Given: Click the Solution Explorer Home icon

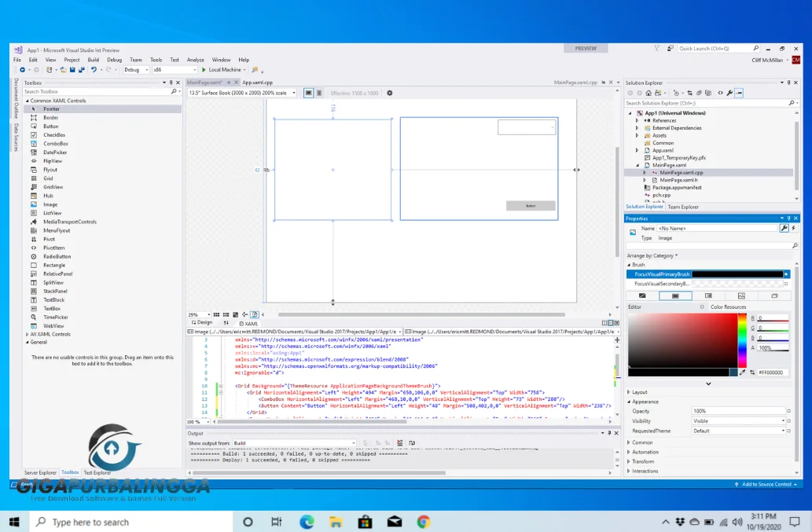Looking at the screenshot, I should click(x=648, y=94).
